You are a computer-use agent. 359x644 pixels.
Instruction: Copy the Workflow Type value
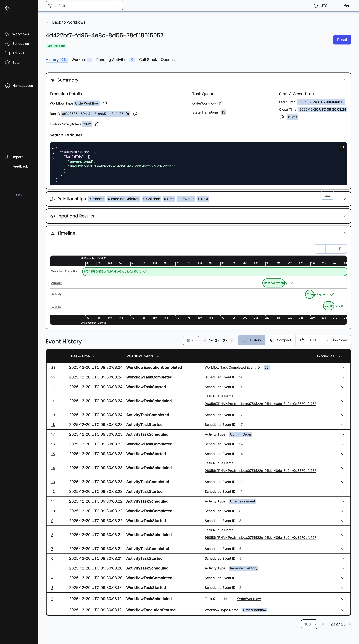click(x=105, y=103)
